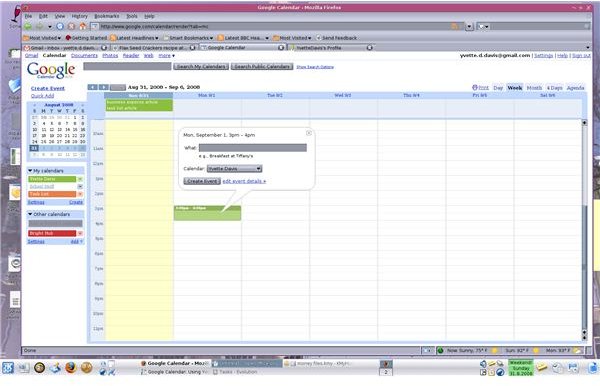The height and width of the screenshot is (386, 600).
Task: Click the Create Event button in popup
Action: point(202,181)
